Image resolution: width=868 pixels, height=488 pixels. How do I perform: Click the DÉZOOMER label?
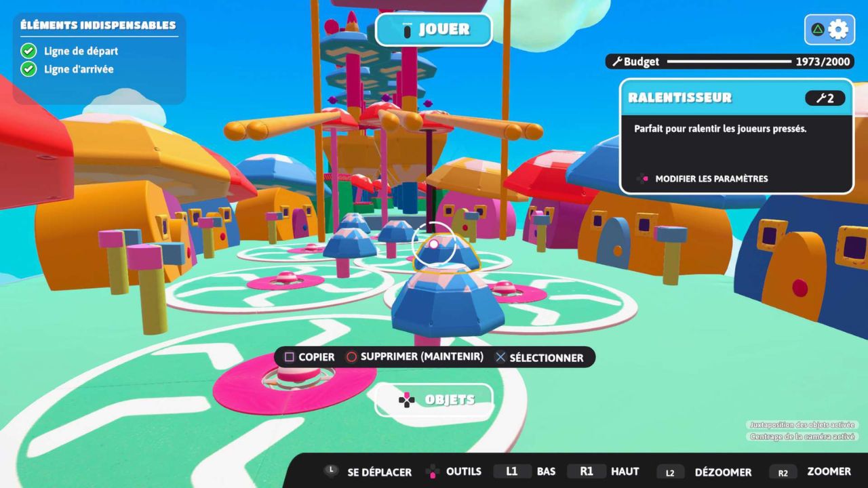click(723, 472)
